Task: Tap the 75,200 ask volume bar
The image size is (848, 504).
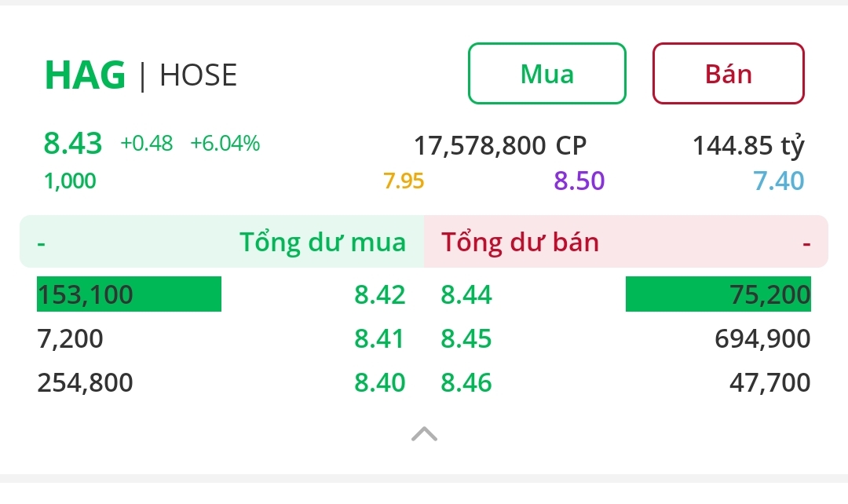Action: pos(718,294)
